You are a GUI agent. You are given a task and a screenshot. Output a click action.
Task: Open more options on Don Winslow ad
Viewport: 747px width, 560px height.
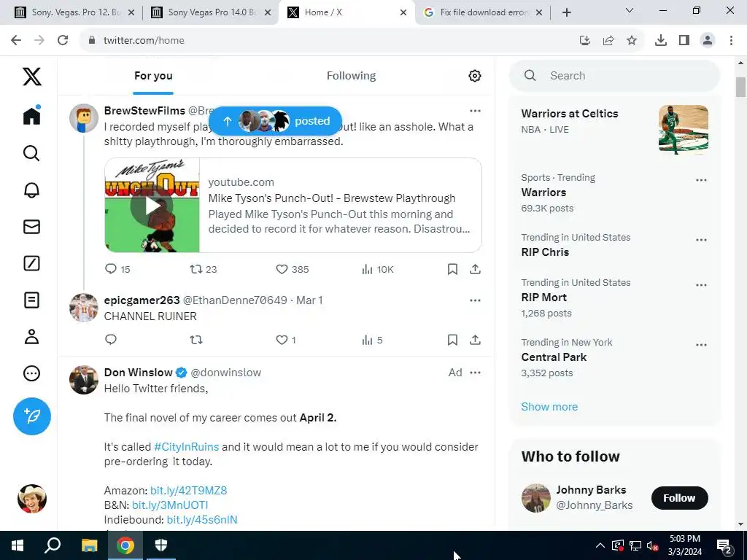[x=475, y=373]
